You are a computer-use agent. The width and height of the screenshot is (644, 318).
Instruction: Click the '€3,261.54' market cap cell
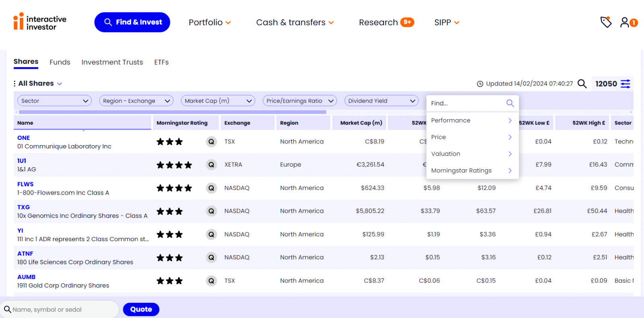[370, 165]
